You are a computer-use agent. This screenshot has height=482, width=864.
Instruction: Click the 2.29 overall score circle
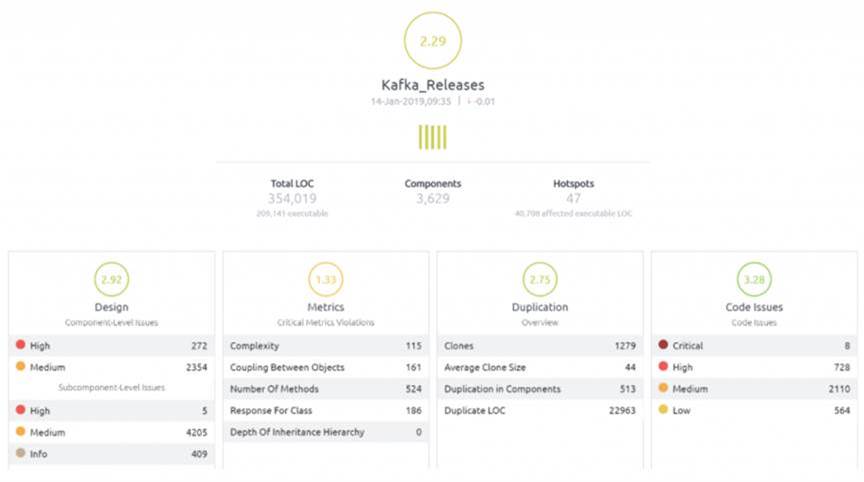point(432,40)
